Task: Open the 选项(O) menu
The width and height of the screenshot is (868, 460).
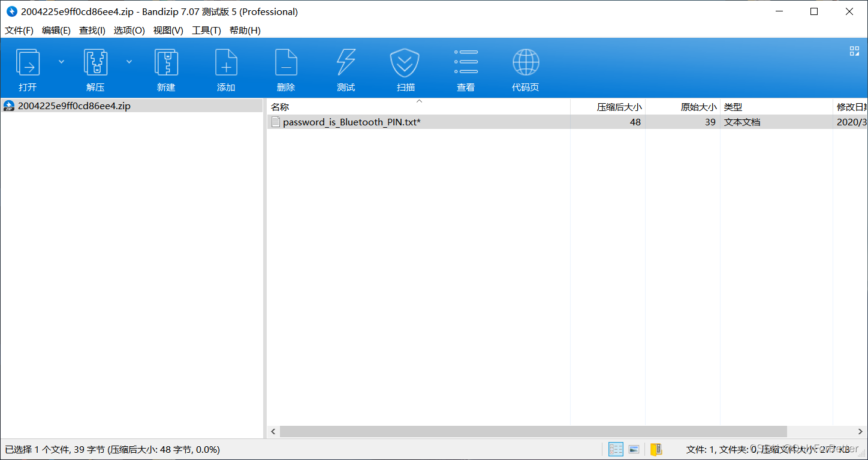Action: (129, 30)
